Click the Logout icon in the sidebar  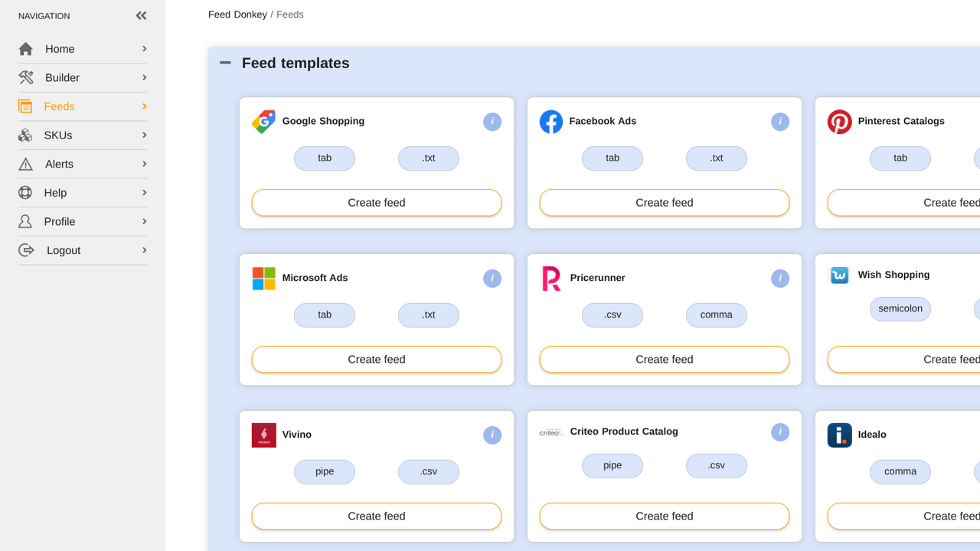(25, 249)
